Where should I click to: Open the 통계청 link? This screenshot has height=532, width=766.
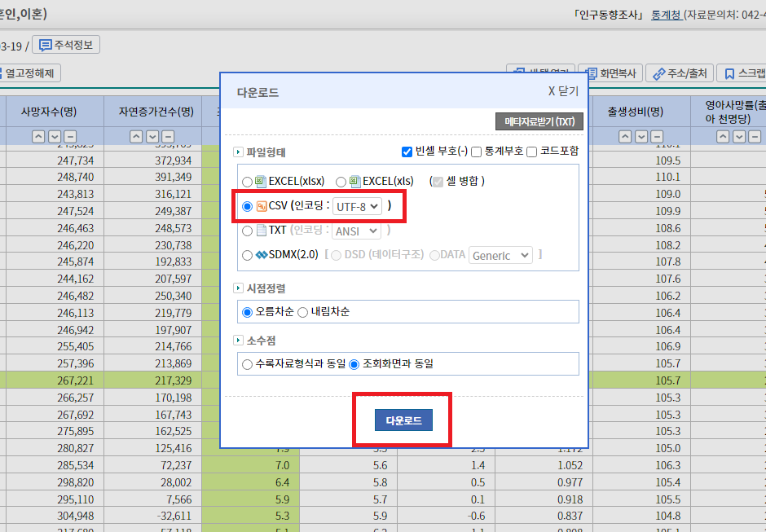666,15
